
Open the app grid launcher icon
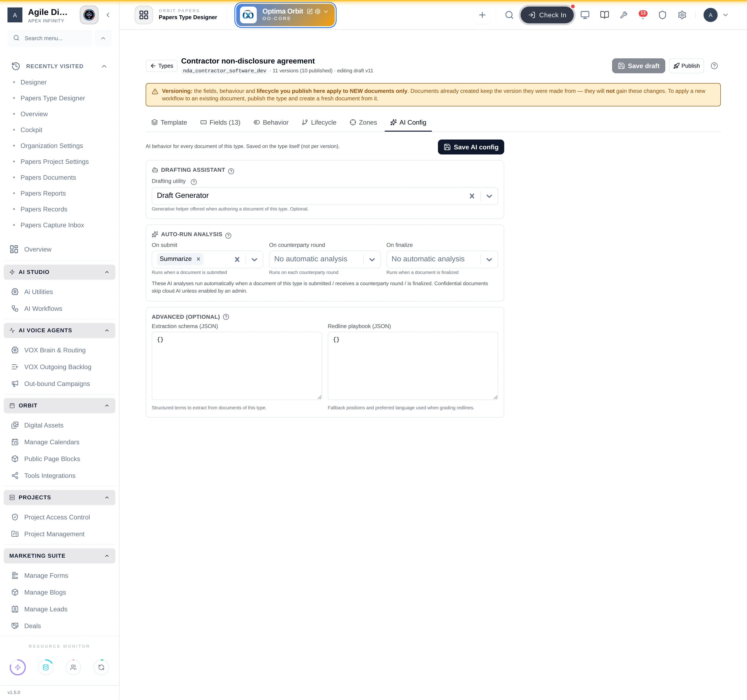(144, 15)
